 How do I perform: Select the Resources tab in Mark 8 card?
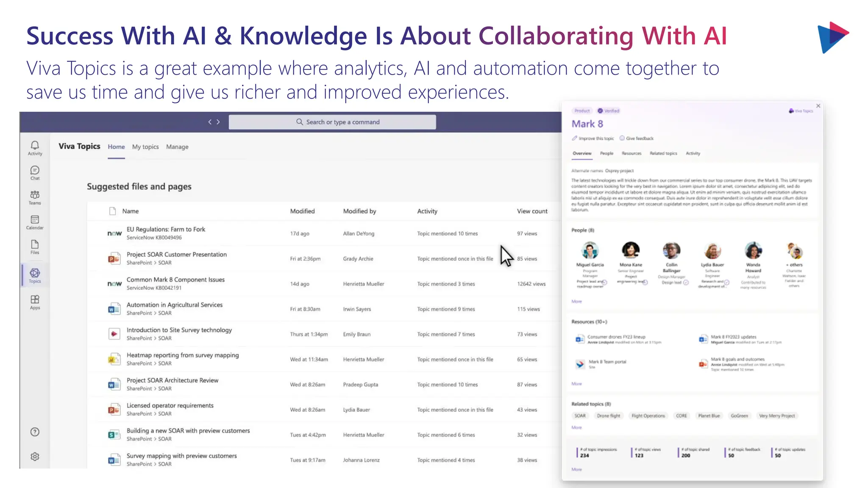pyautogui.click(x=632, y=153)
